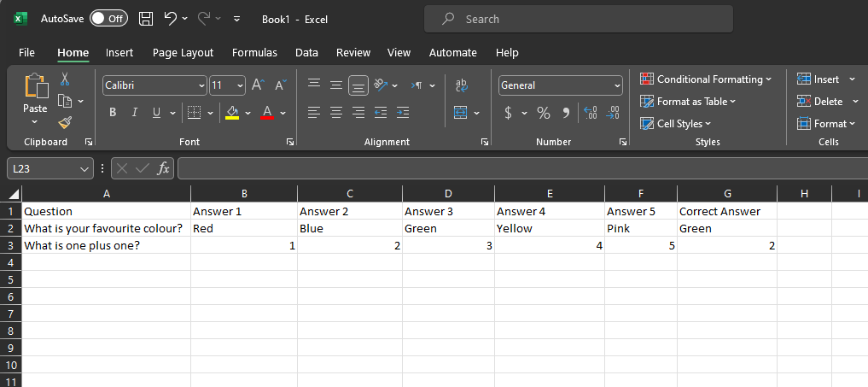
Task: Click Wrap Text icon
Action: 461,85
